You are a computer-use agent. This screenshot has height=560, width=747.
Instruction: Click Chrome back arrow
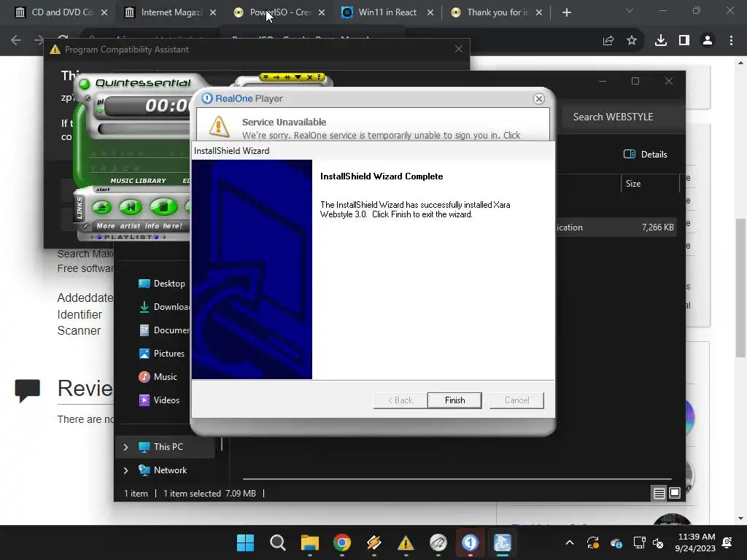click(16, 41)
